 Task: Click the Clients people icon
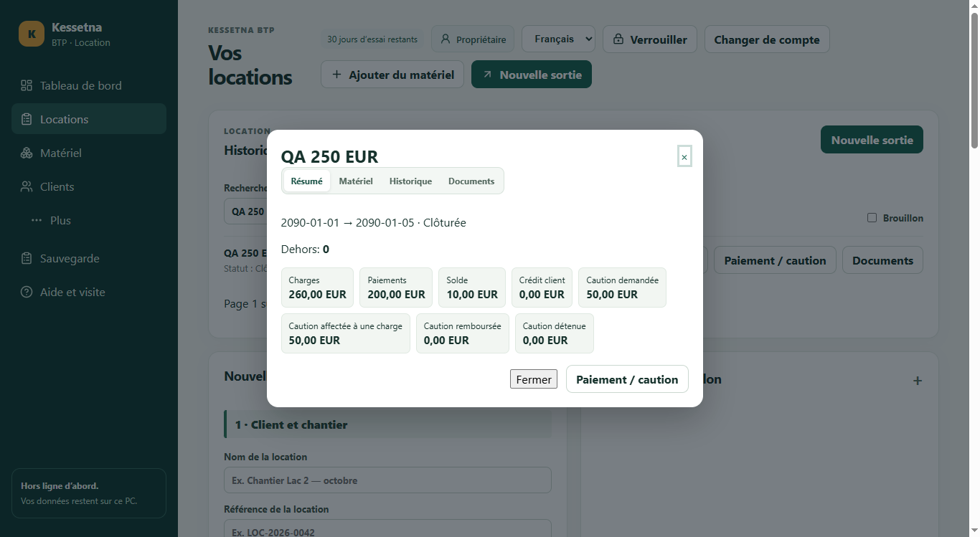pyautogui.click(x=27, y=186)
